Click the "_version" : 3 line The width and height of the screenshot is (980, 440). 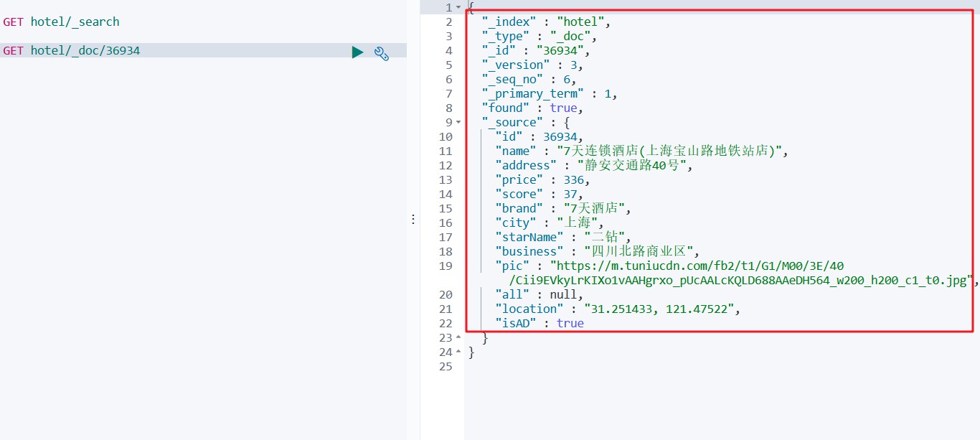(532, 65)
